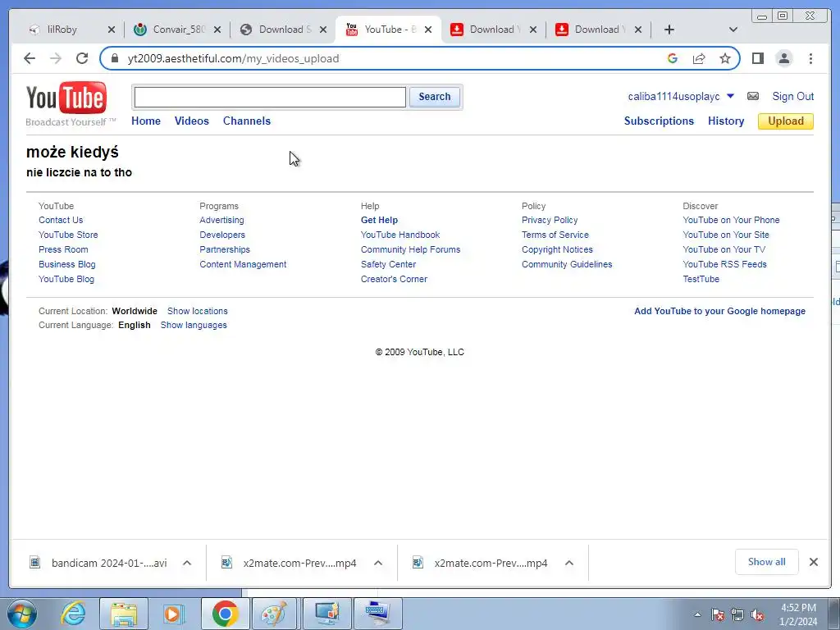Close the Convair_580 tab
This screenshot has width=840, height=630.
pyautogui.click(x=217, y=30)
